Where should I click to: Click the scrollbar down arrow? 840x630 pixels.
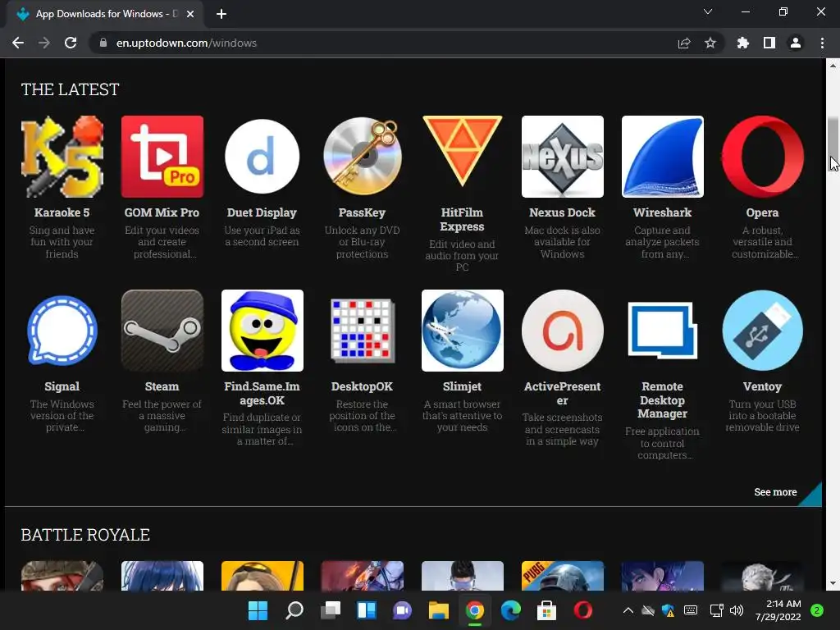tap(833, 583)
